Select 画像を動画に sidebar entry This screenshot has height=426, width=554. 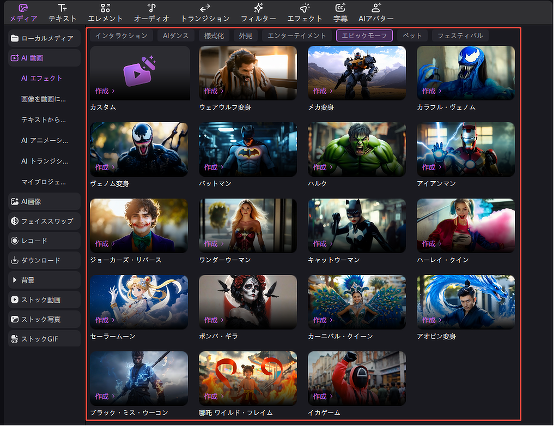coord(43,99)
